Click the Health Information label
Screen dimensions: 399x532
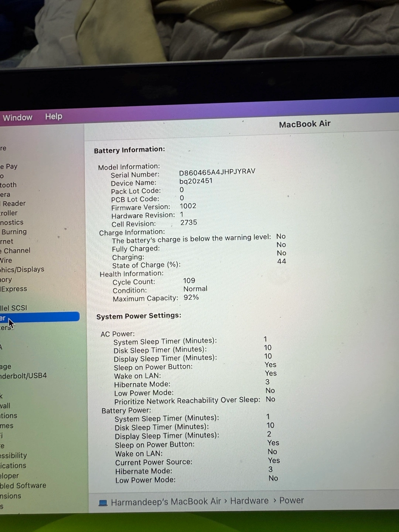(x=132, y=274)
